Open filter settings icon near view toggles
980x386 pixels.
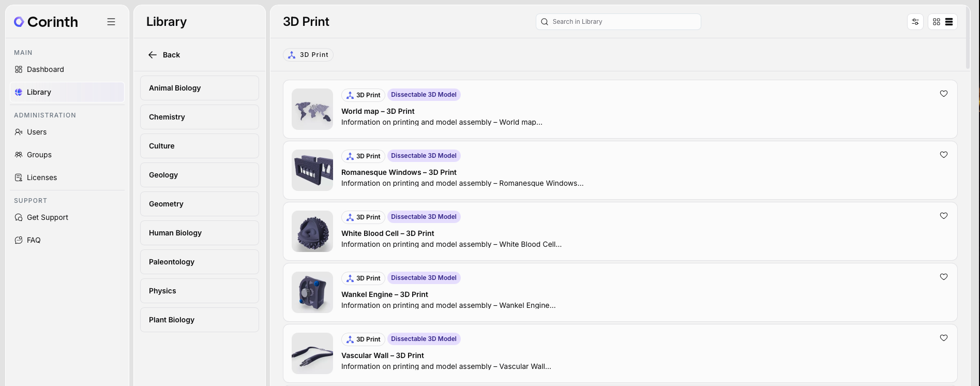[915, 22]
